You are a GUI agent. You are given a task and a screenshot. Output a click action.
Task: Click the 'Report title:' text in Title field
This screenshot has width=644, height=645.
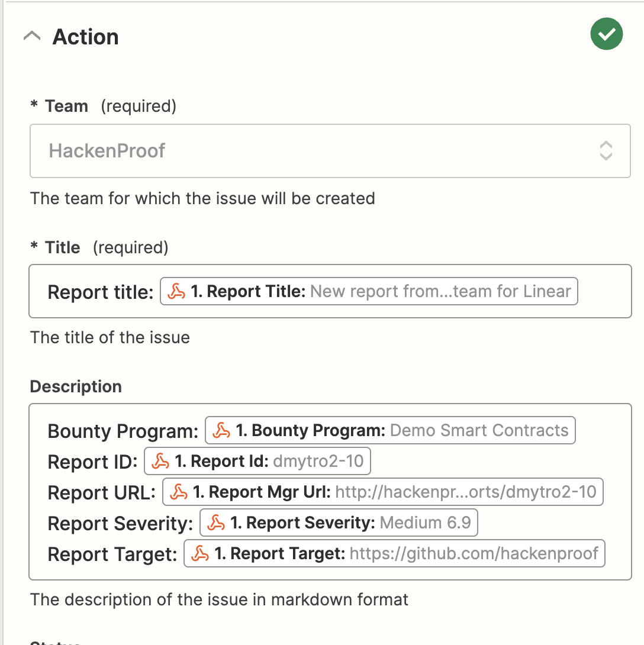101,292
